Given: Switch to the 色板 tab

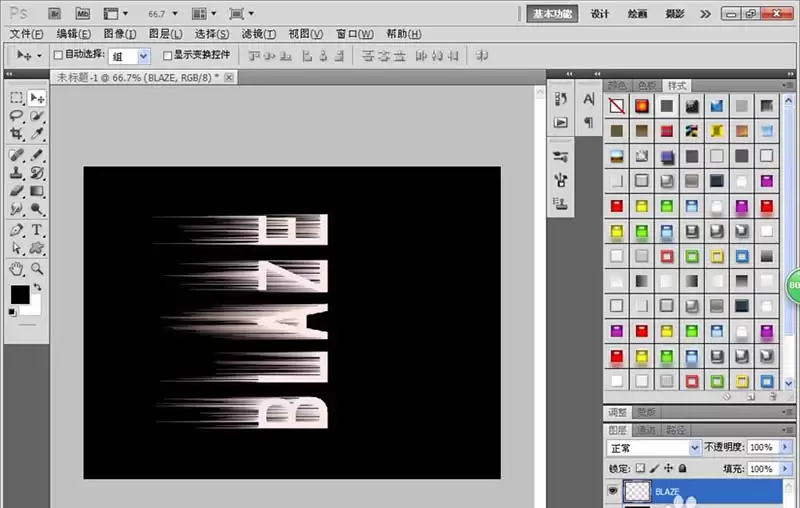Looking at the screenshot, I should (x=647, y=85).
